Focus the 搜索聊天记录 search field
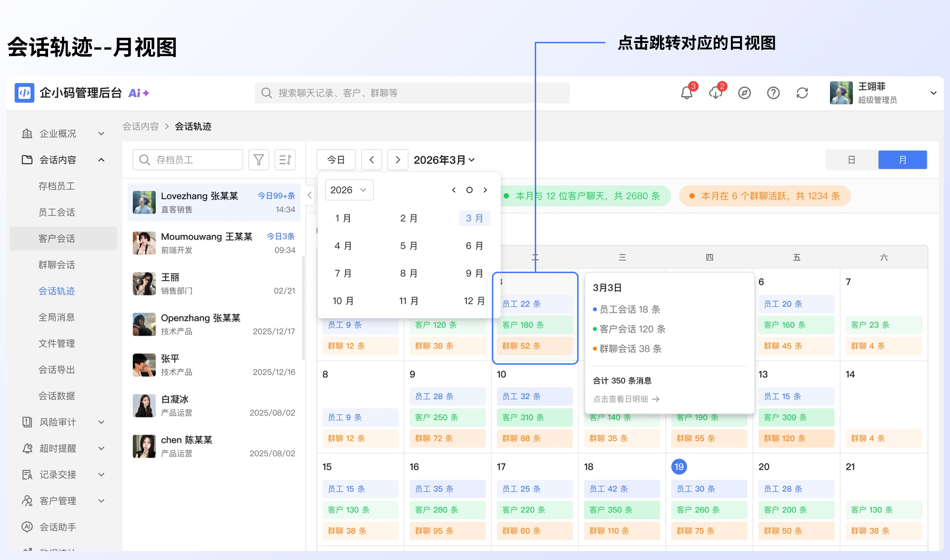Viewport: 950px width, 560px height. click(412, 93)
